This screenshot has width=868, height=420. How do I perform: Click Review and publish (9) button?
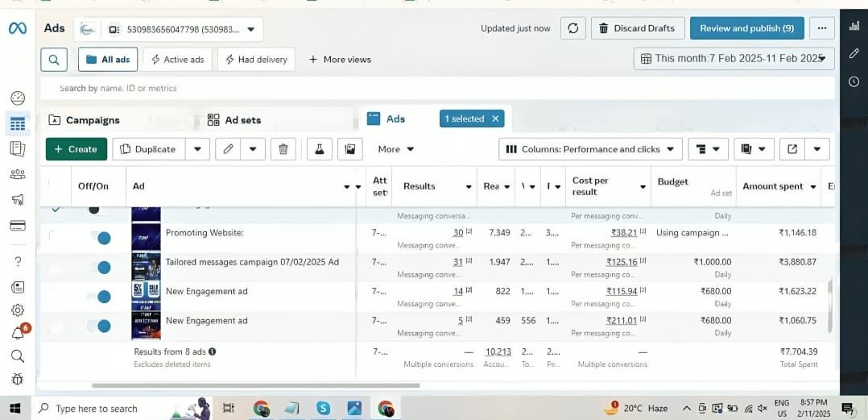pos(746,28)
